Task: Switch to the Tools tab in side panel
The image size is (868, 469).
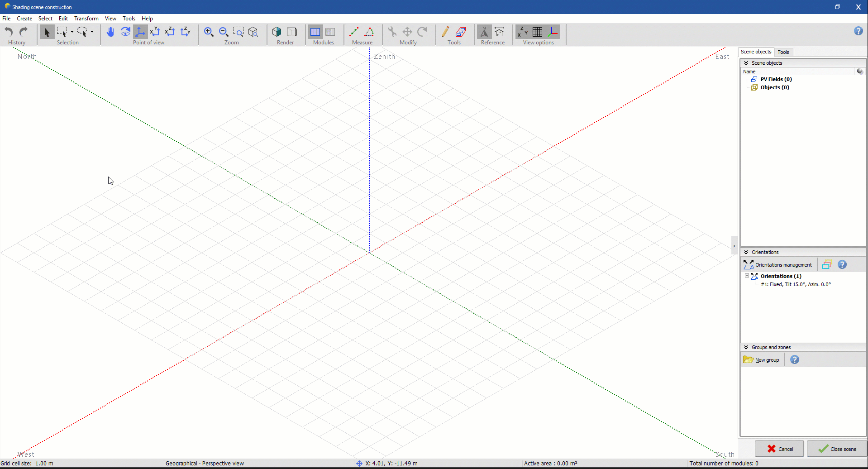Action: (783, 52)
